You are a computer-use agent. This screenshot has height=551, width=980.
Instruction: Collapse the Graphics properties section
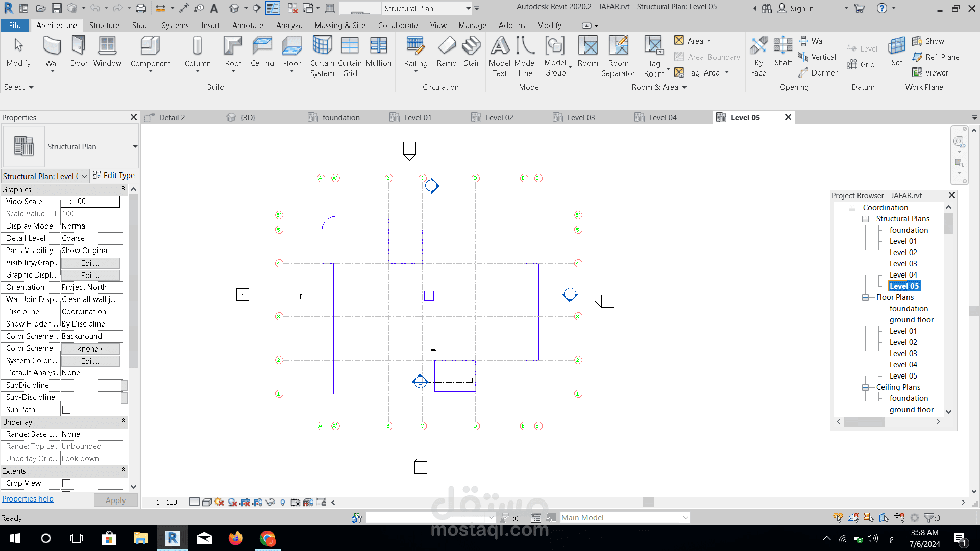[x=123, y=189]
